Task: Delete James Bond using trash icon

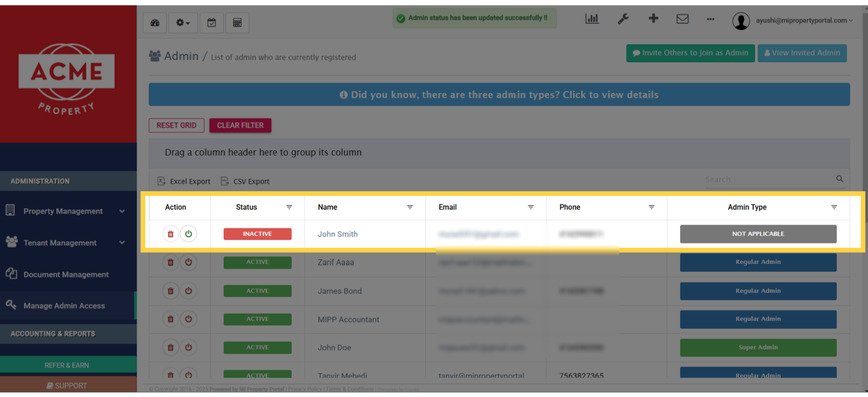Action: tap(170, 291)
